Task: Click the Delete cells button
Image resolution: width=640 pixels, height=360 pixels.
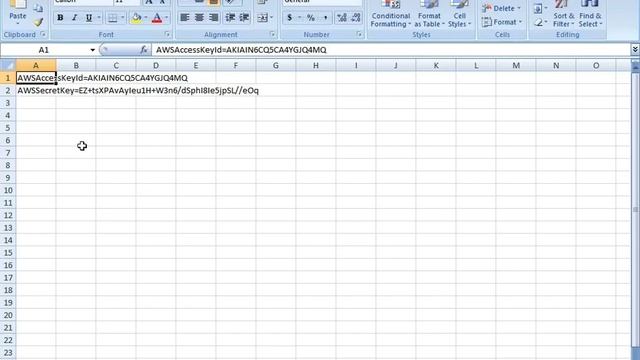Action: pos(499,8)
